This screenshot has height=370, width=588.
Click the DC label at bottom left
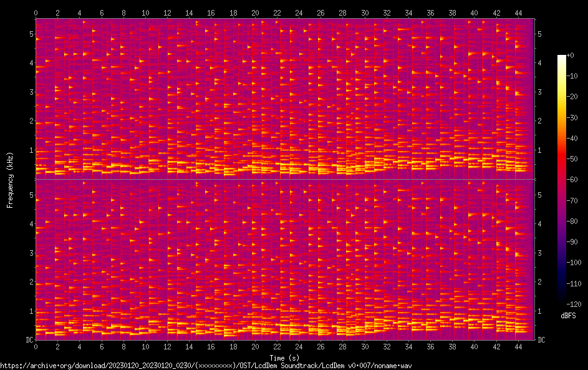[x=29, y=340]
